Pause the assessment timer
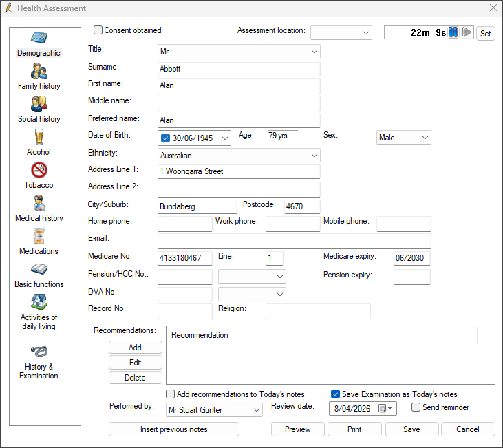The width and height of the screenshot is (503, 448). 453,32
